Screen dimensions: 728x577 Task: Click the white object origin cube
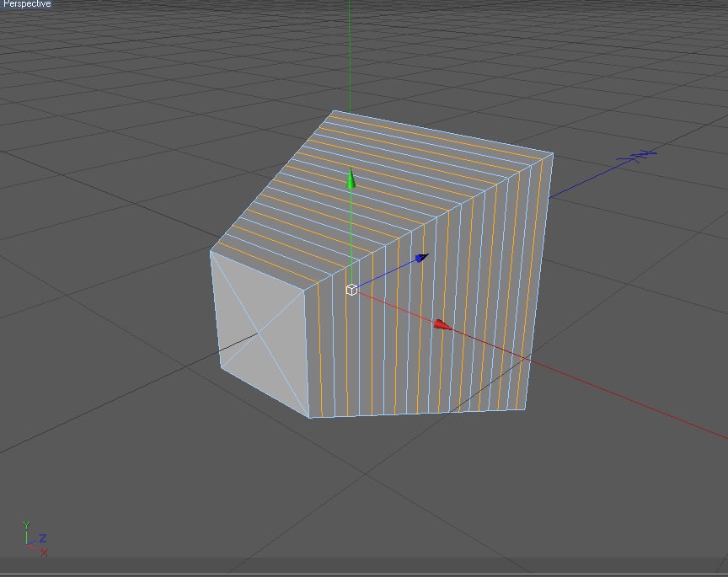click(351, 290)
